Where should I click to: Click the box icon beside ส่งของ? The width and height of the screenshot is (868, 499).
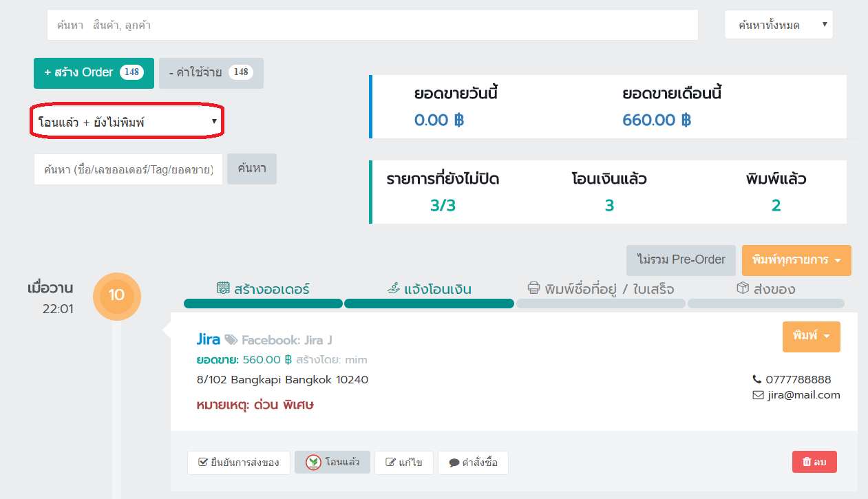click(743, 288)
